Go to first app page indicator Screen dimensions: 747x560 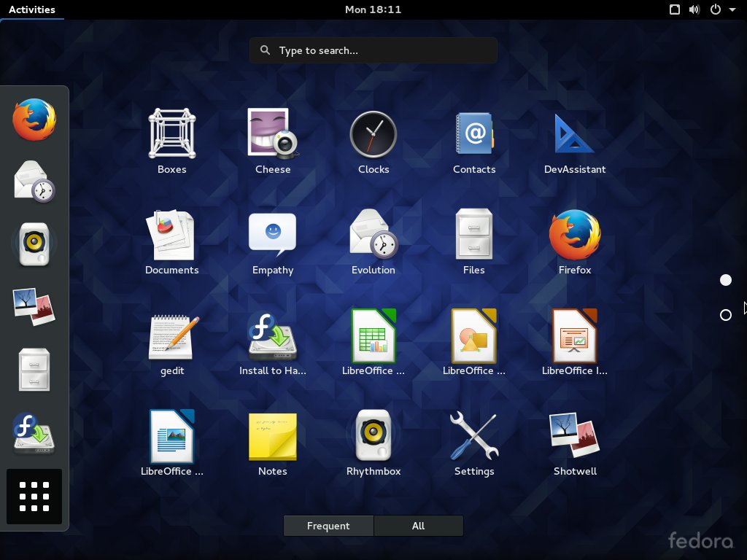[726, 280]
